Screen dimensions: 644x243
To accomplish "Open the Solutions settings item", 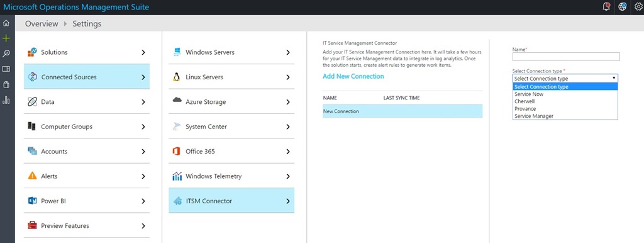I will tap(87, 52).
